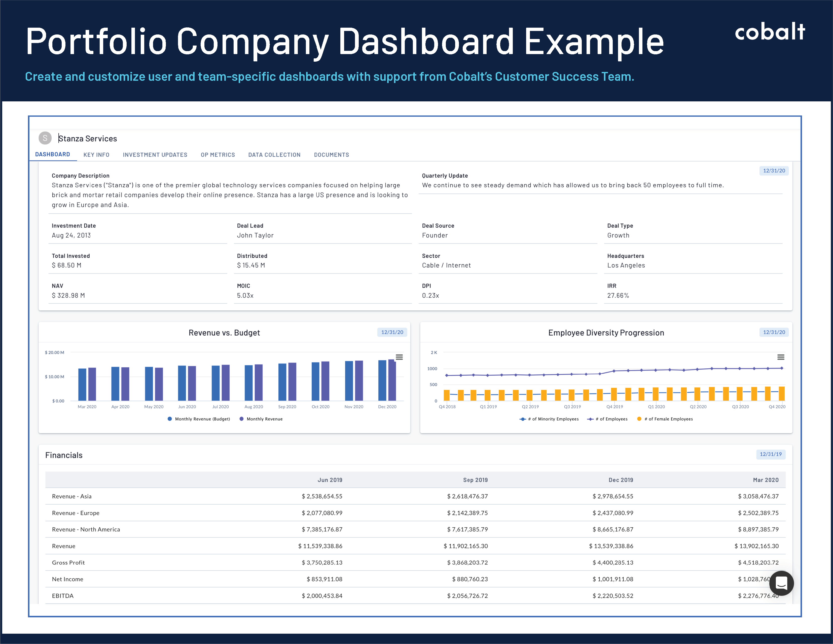Click the $ 2,618,476.37 Asia cell

[x=467, y=496]
